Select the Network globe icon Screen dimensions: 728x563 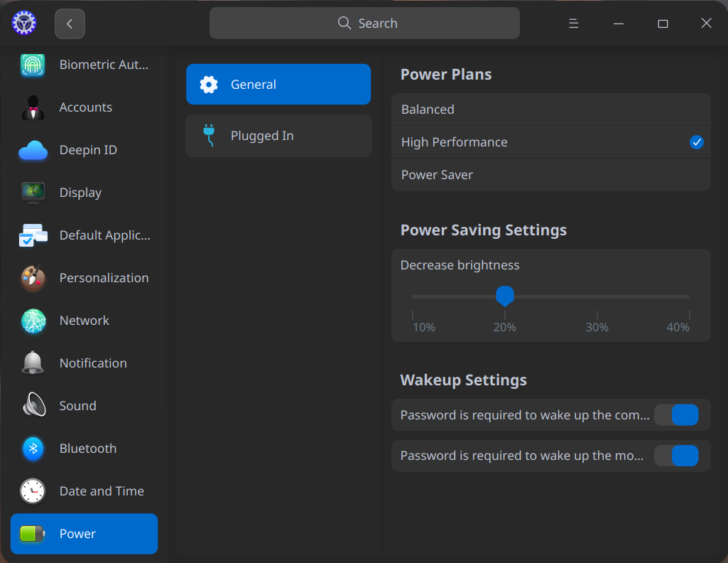(33, 321)
